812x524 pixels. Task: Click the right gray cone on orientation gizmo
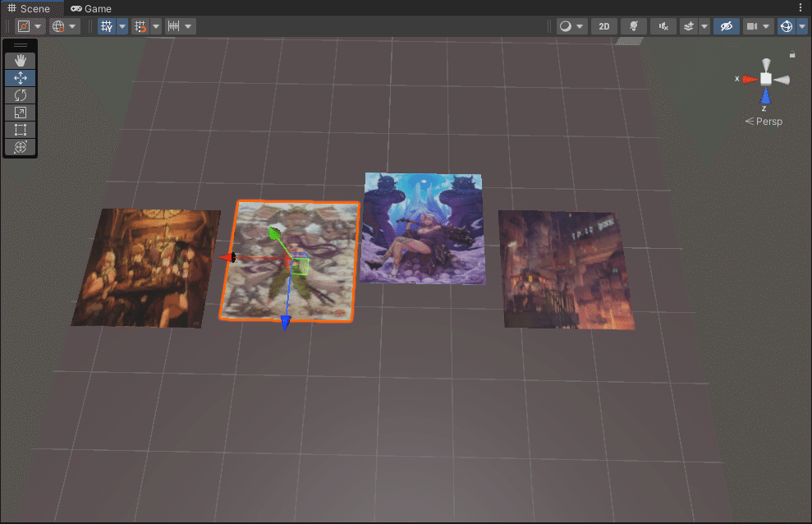782,80
